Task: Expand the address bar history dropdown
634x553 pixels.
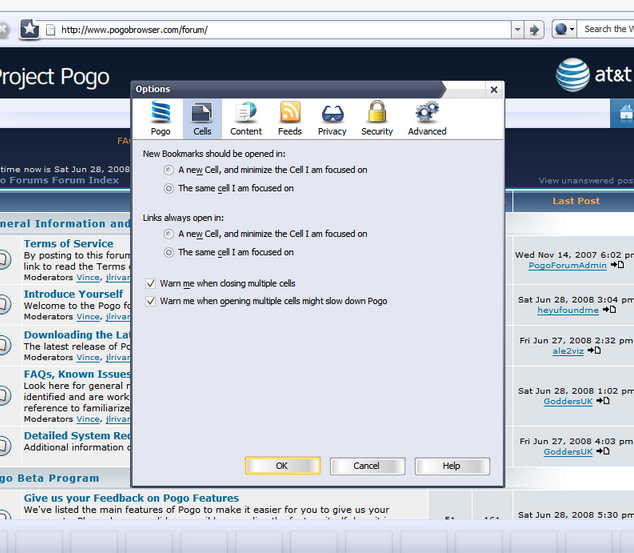Action: 517,30
